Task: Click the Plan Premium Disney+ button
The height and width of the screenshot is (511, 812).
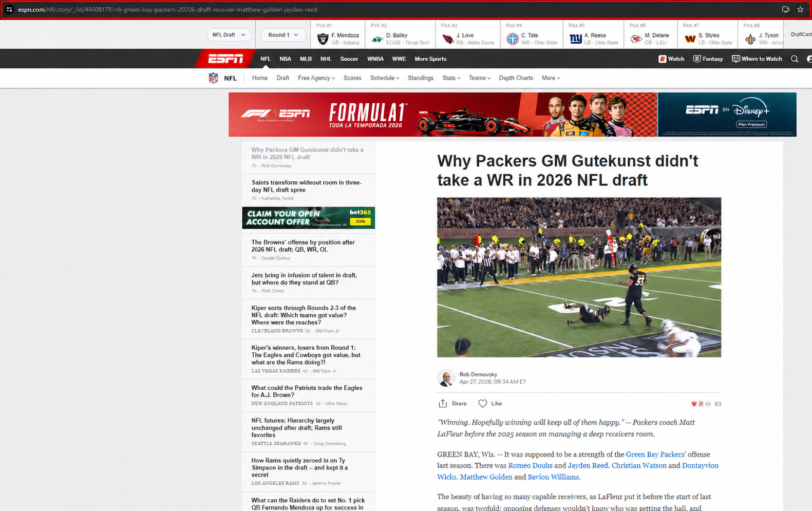Action: tap(751, 124)
